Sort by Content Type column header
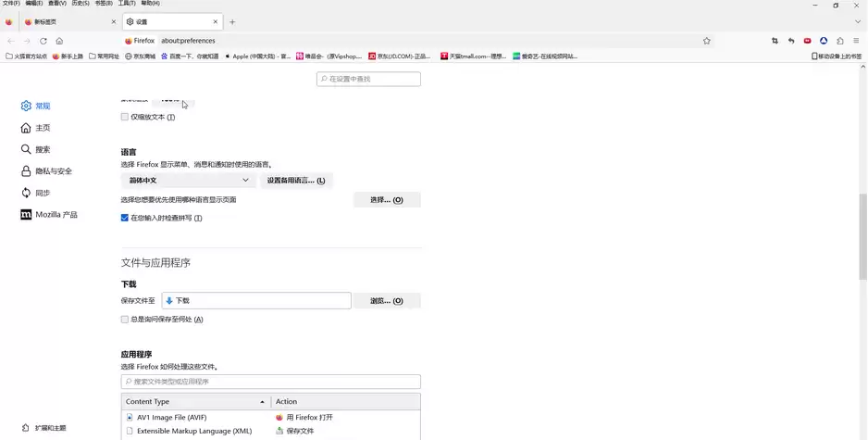 (196, 402)
